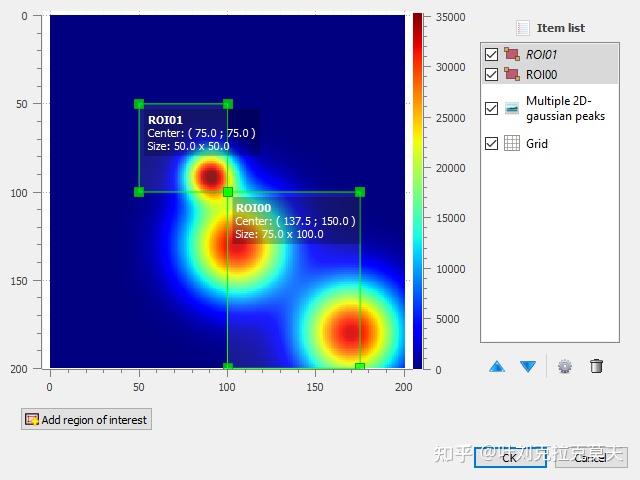Select Multiple 2D-gaussian peaks list entry
The image size is (640, 480).
click(565, 108)
